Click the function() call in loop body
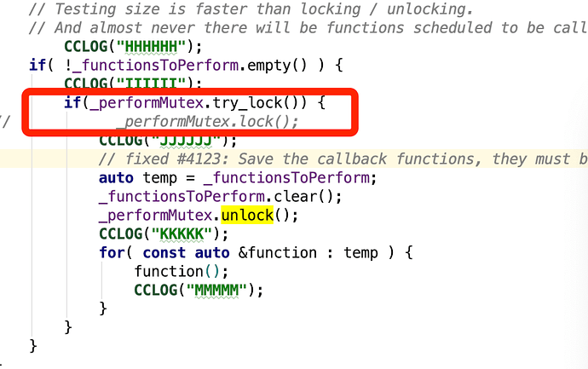This screenshot has height=369, width=588. [182, 272]
